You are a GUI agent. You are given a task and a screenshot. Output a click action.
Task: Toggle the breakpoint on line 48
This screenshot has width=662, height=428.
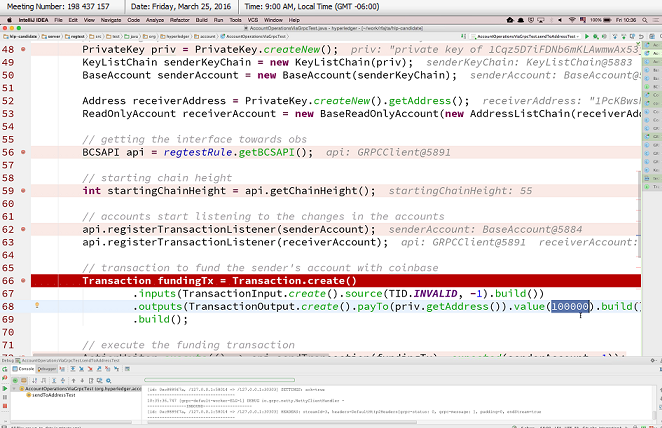[23, 49]
